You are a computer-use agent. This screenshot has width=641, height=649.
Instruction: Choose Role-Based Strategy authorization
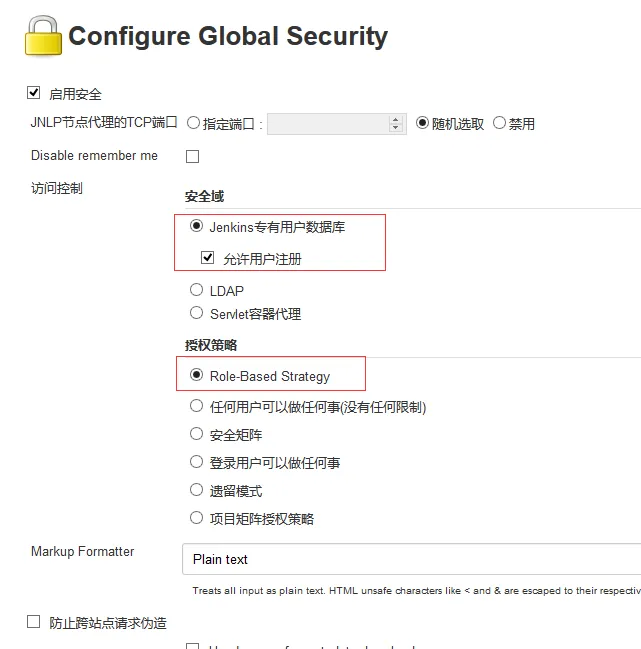coord(196,375)
